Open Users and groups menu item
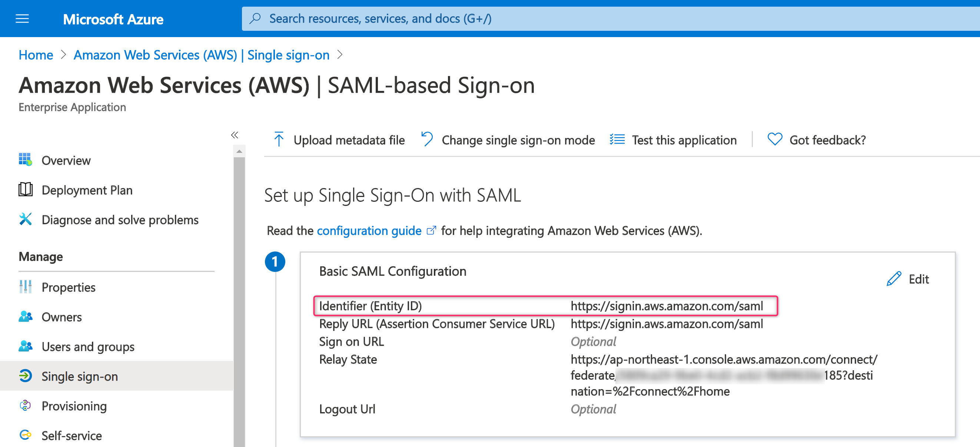The height and width of the screenshot is (447, 980). click(88, 346)
